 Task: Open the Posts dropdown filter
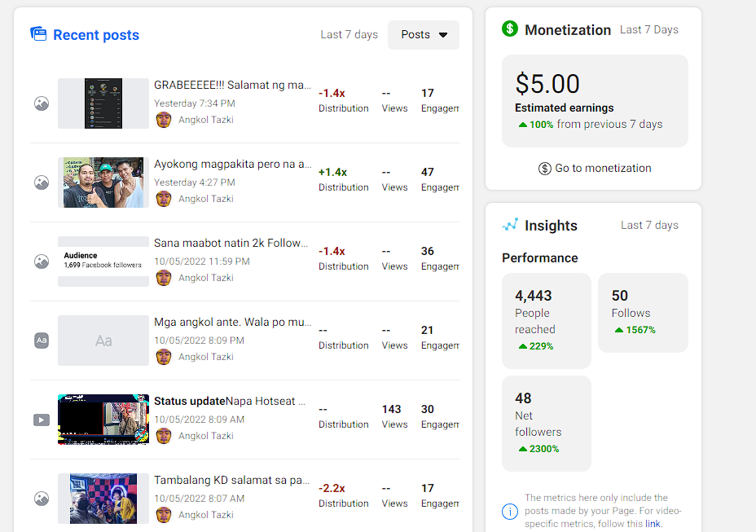point(424,35)
